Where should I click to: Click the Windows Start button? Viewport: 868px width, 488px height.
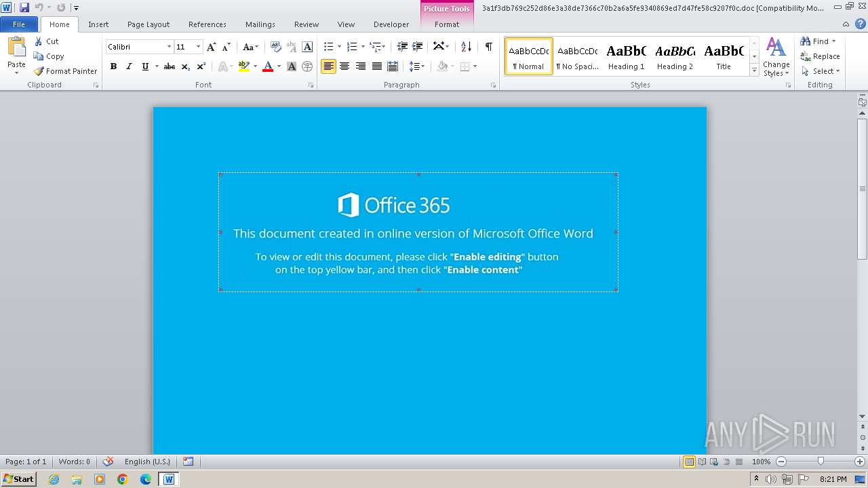tap(18, 479)
